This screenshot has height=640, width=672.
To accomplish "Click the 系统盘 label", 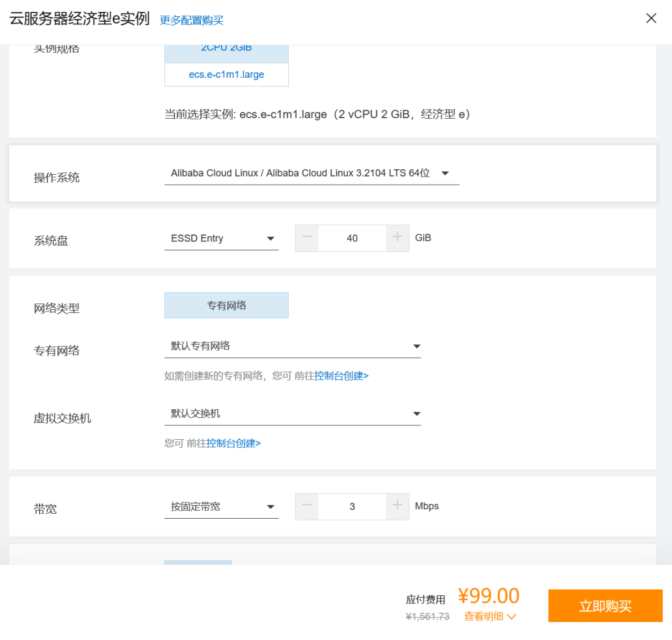I will tap(50, 241).
